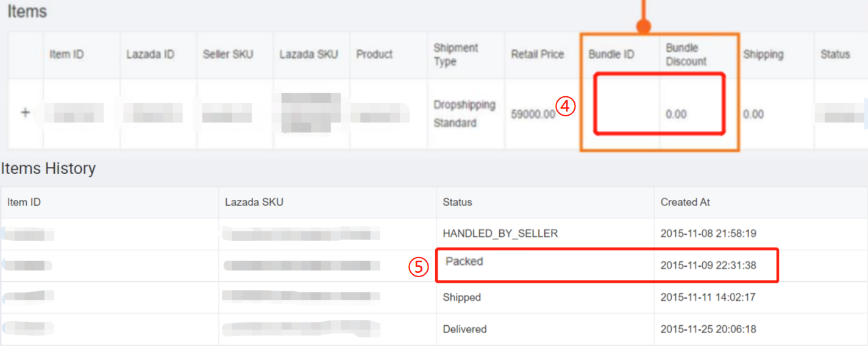Select the 59000.00 retail price value
Image resolution: width=868 pixels, height=346 pixels.
[x=533, y=114]
